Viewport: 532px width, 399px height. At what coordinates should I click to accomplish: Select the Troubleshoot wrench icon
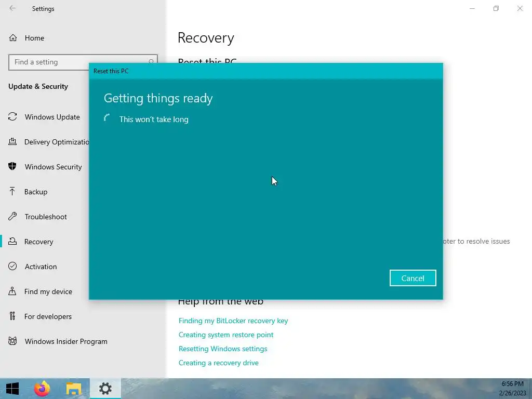tap(12, 216)
